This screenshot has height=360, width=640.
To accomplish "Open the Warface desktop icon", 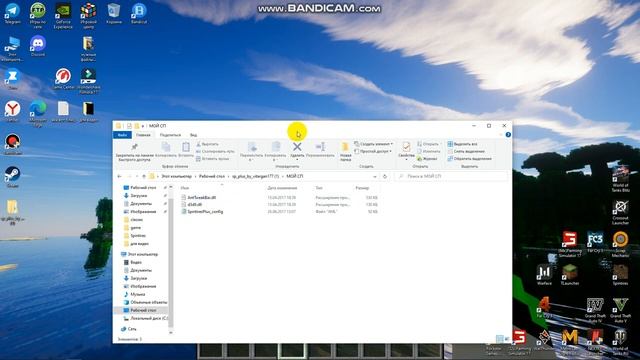I will coord(544,275).
